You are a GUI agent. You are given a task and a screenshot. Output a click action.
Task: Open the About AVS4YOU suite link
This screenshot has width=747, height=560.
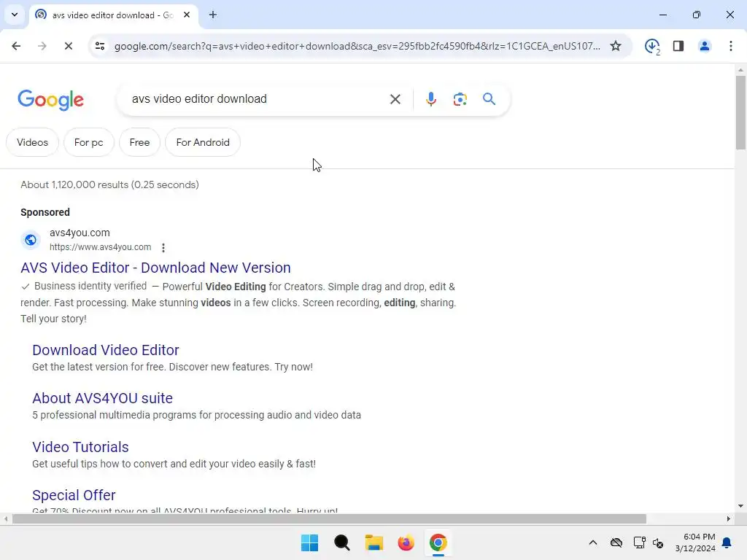(x=102, y=398)
